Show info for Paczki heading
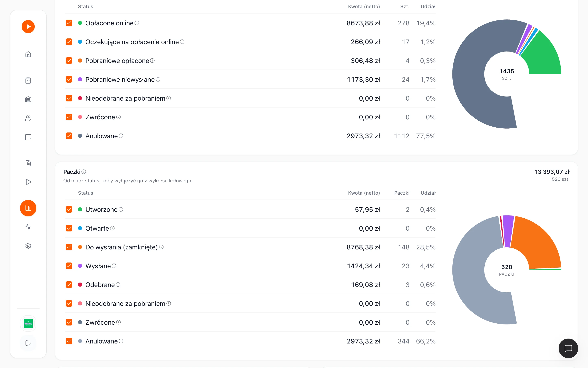This screenshot has width=588, height=368. pos(84,172)
